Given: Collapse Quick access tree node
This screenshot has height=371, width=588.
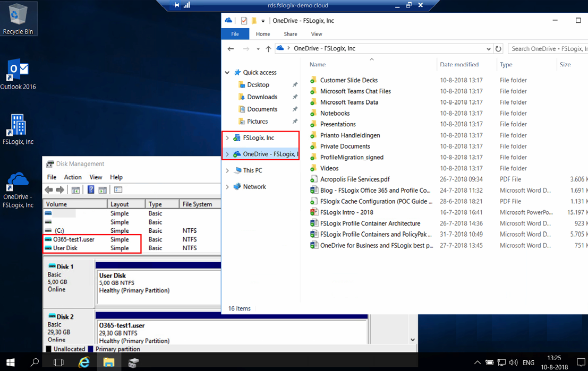Looking at the screenshot, I should coord(227,72).
